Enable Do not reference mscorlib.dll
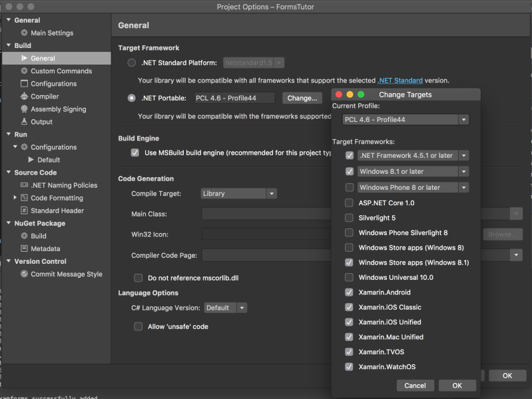Screen dimensions: 532x399 point(138,278)
